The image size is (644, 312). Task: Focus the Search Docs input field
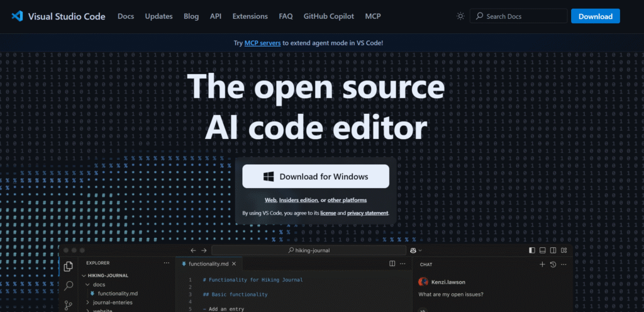point(518,16)
